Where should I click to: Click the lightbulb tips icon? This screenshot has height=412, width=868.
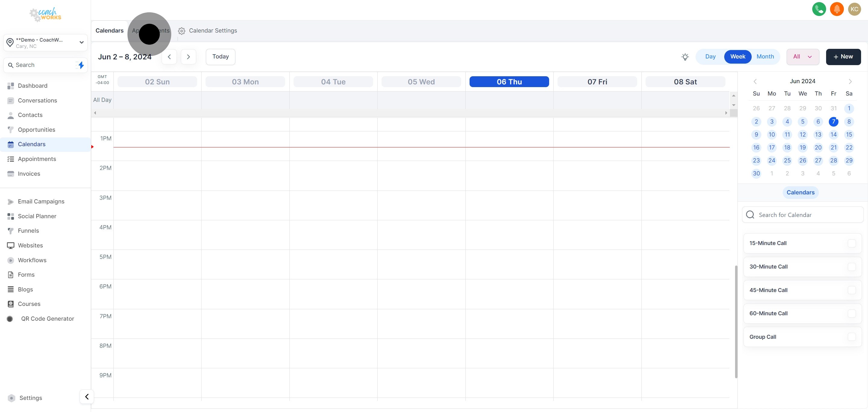pos(685,57)
